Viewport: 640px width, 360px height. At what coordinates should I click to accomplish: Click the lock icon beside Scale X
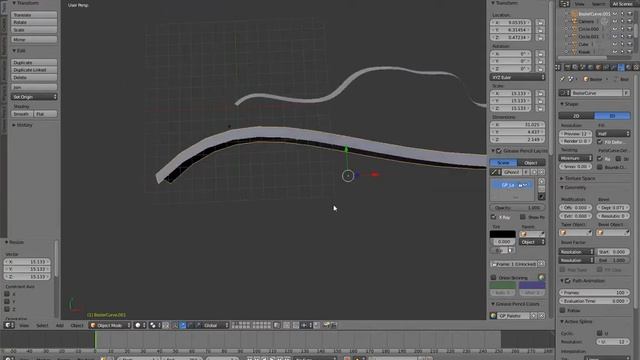coord(540,93)
